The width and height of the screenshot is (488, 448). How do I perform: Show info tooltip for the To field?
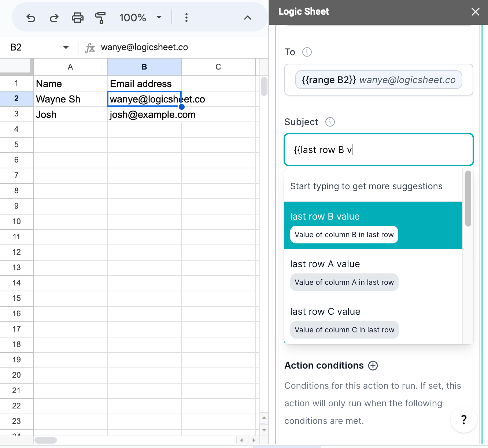coord(307,52)
